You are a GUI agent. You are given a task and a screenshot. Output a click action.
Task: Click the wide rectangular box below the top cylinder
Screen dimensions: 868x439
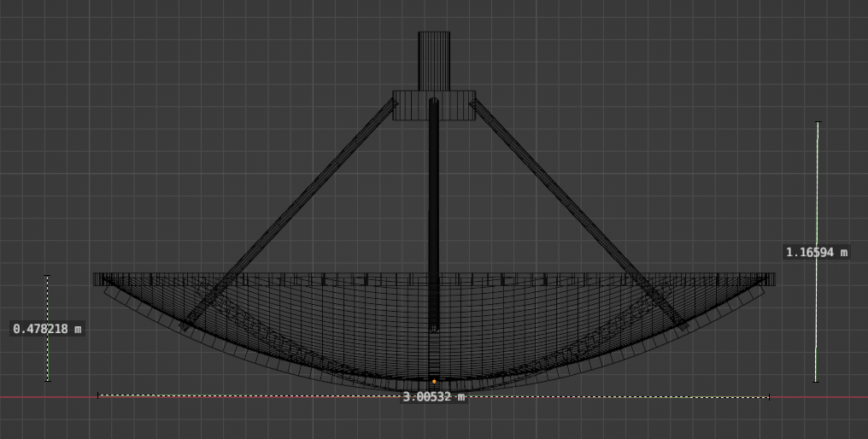click(x=410, y=105)
